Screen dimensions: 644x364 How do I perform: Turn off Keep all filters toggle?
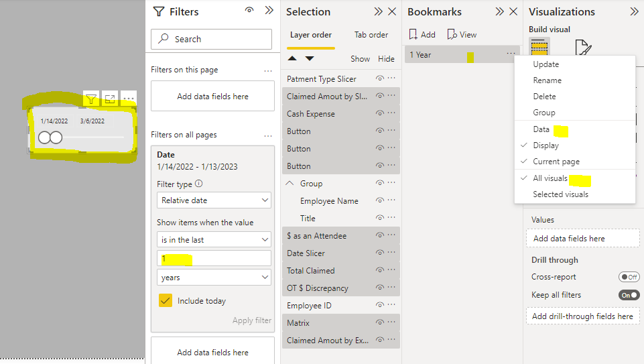(629, 295)
